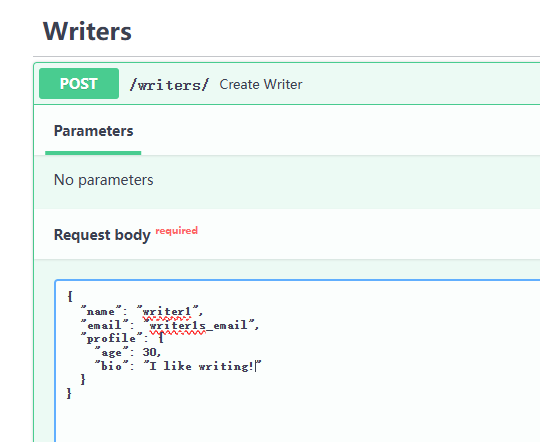Click the "name" key in JSON body
Screen dimensions: 540x442
(101, 312)
